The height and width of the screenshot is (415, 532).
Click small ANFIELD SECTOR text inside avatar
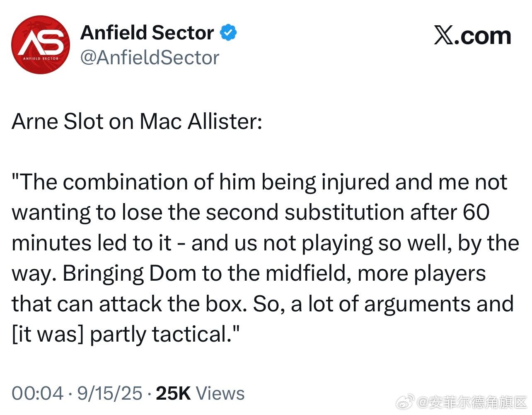[x=41, y=58]
